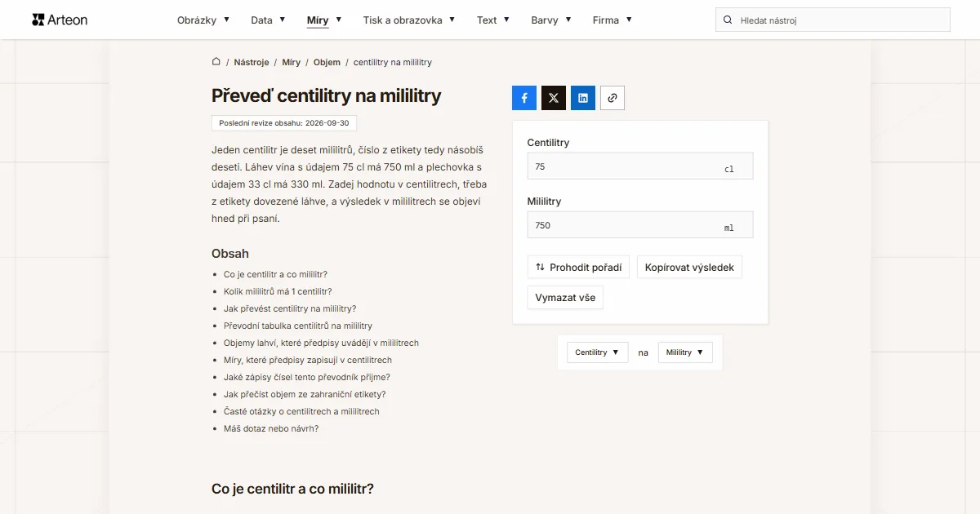Image resolution: width=980 pixels, height=514 pixels.
Task: Share page on LinkedIn
Action: (x=583, y=98)
